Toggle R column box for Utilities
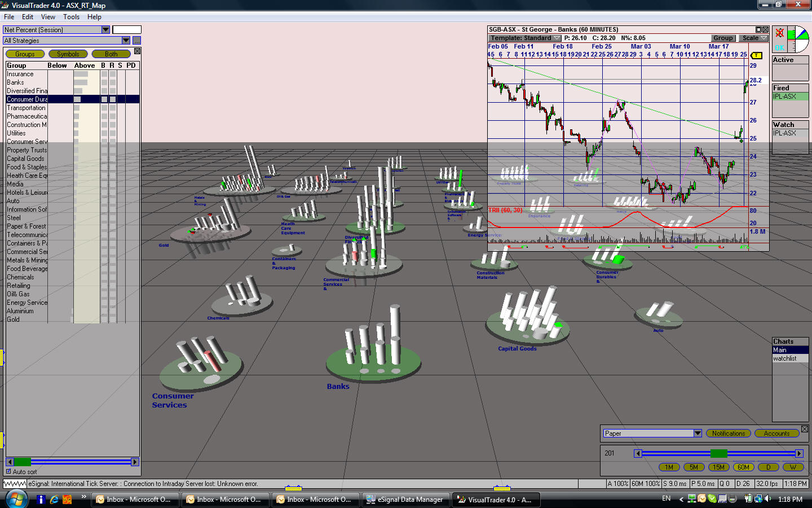 coord(113,133)
